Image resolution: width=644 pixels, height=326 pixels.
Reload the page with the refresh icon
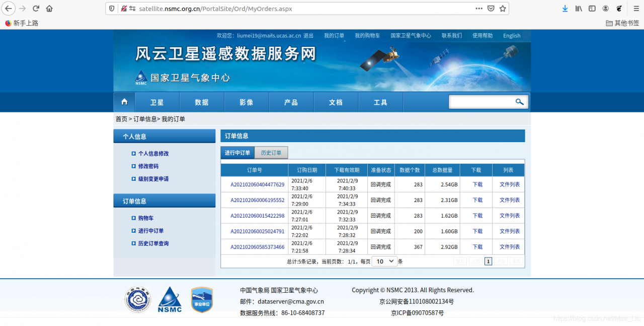(36, 9)
